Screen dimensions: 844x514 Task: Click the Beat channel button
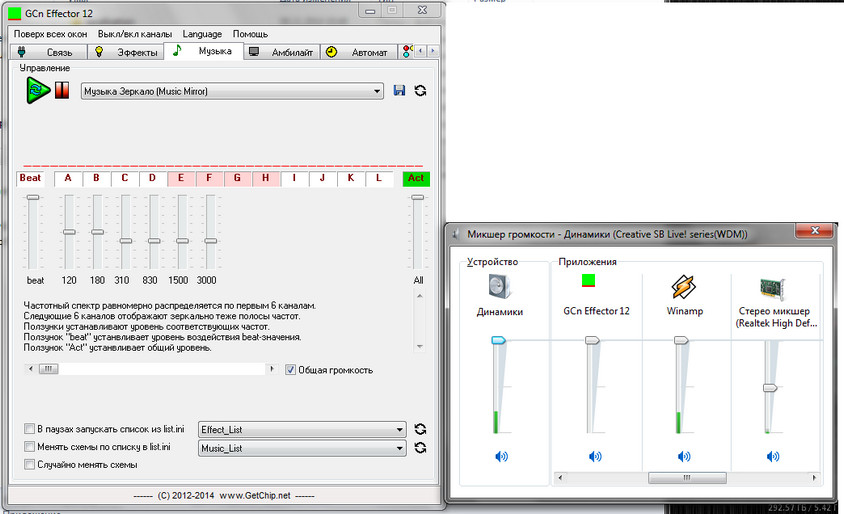pos(29,179)
